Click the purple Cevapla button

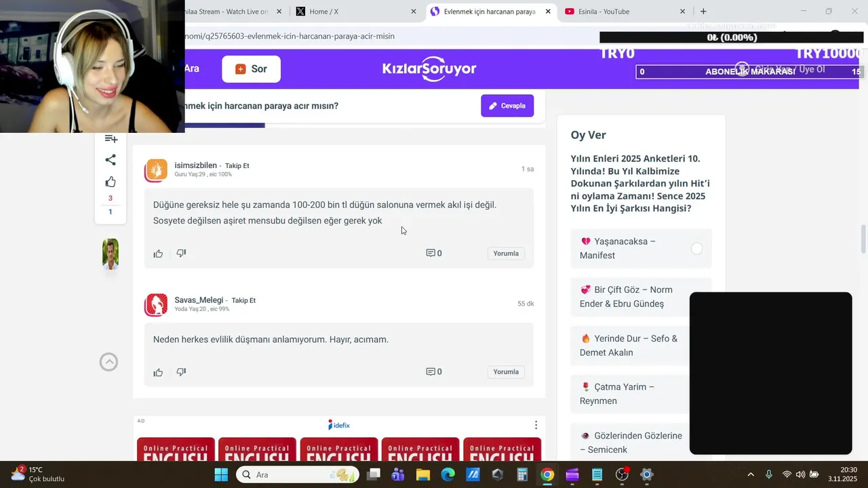pyautogui.click(x=507, y=106)
